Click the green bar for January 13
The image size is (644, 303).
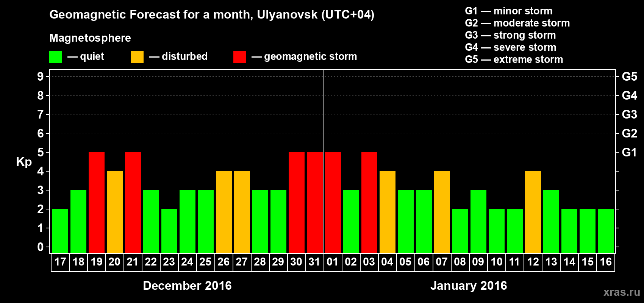click(x=551, y=221)
